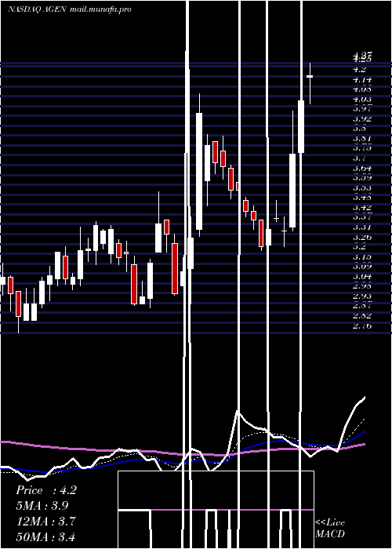Click the 'MACD' label
This screenshot has height=549, width=392.
pyautogui.click(x=330, y=534)
